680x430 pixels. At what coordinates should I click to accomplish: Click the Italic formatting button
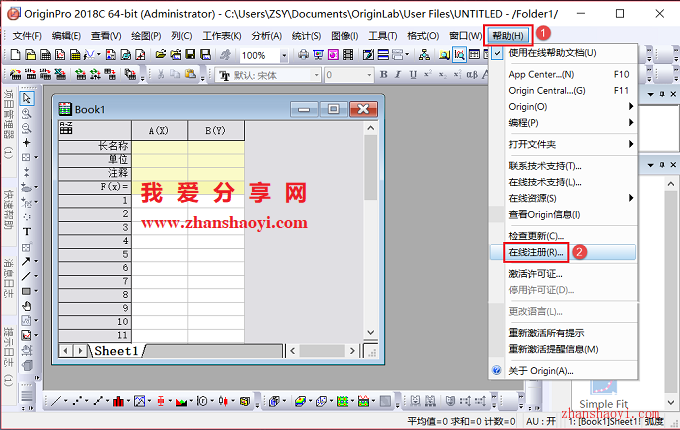click(398, 75)
